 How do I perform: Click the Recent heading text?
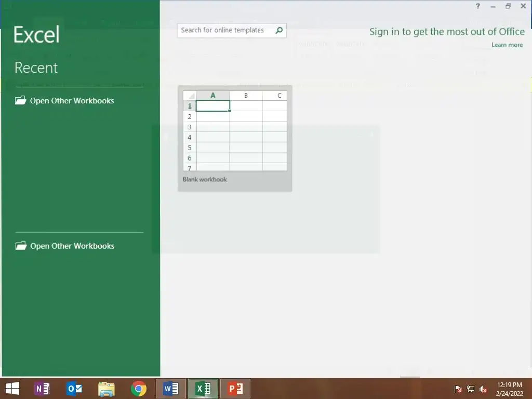(x=36, y=68)
